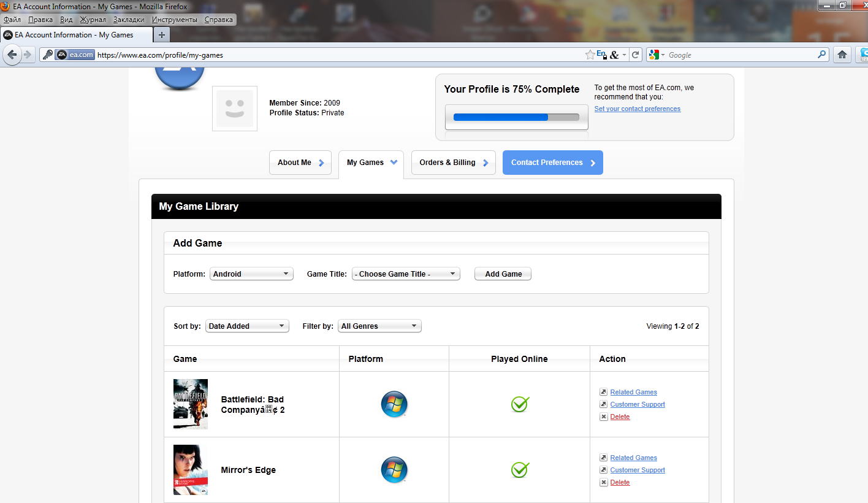
Task: Open the Инструменты menu
Action: (175, 20)
